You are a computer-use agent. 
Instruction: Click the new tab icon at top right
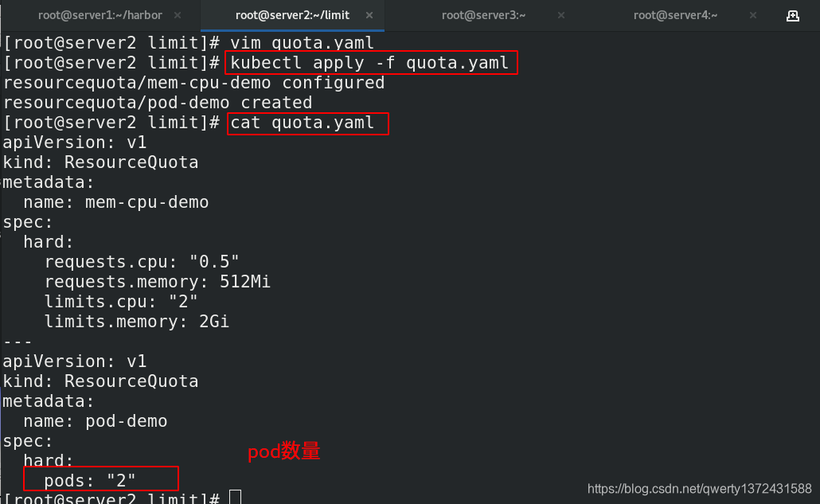pos(793,16)
